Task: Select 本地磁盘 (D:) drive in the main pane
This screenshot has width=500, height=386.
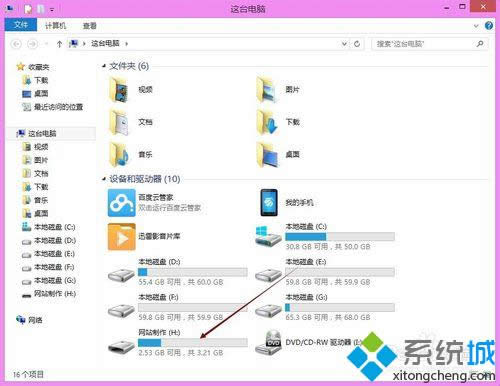Action: [178, 272]
